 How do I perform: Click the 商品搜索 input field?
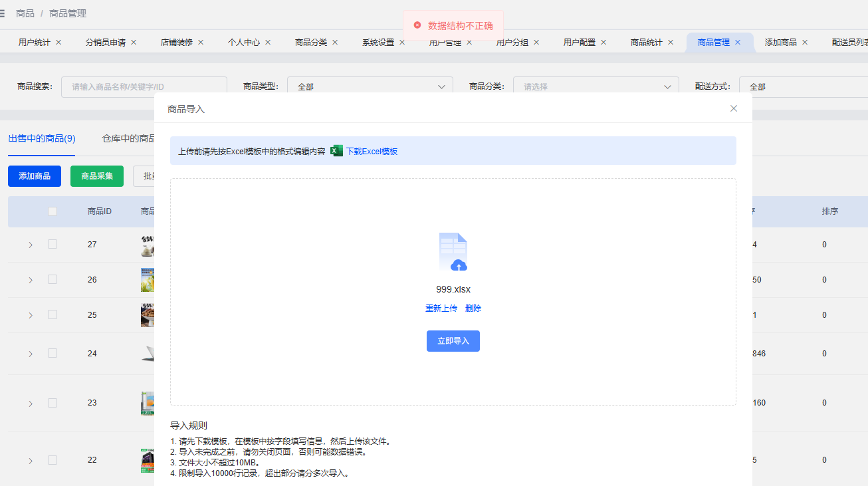144,86
